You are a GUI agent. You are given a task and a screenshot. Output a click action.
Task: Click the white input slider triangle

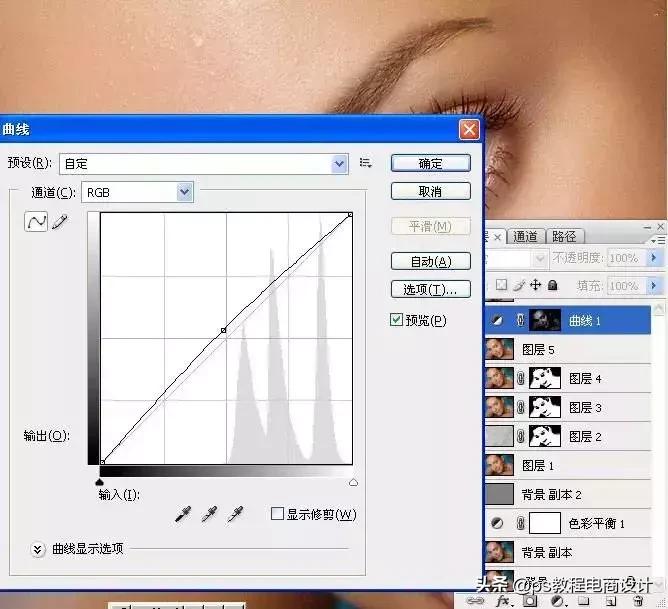[353, 482]
